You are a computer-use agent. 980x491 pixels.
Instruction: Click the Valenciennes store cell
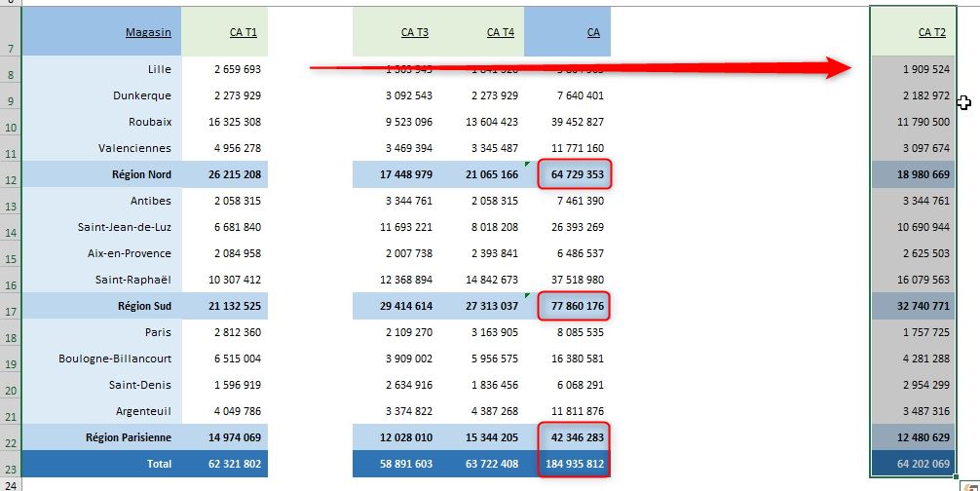click(102, 148)
